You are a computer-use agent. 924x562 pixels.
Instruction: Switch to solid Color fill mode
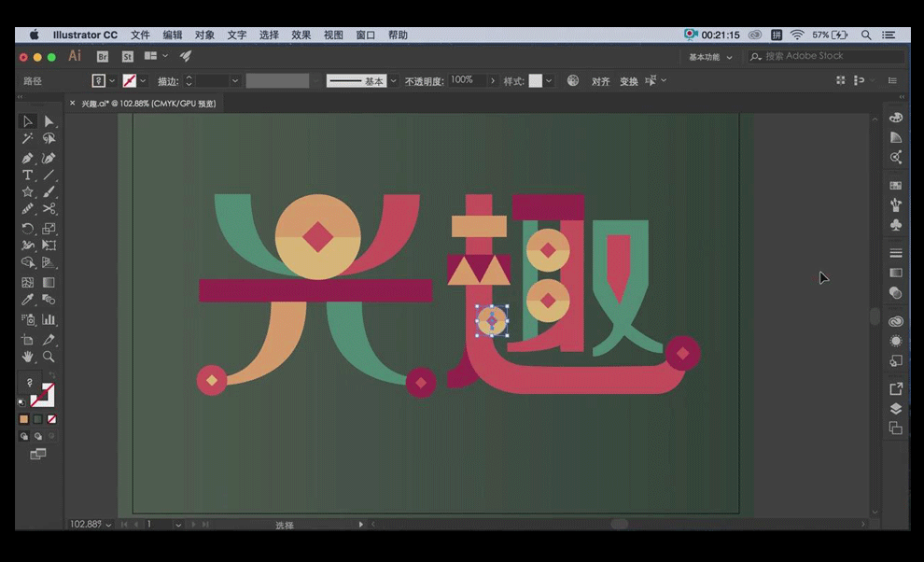[24, 419]
